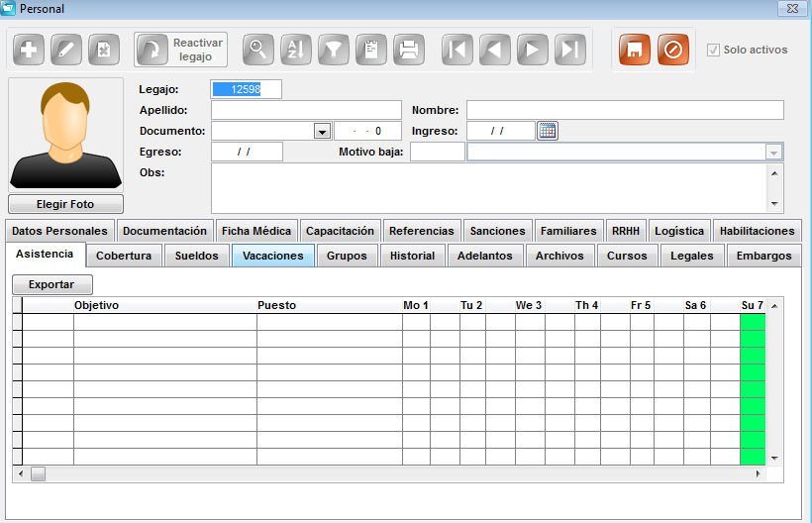Open the clipboard report icon
The height and width of the screenshot is (523, 812).
tap(371, 50)
